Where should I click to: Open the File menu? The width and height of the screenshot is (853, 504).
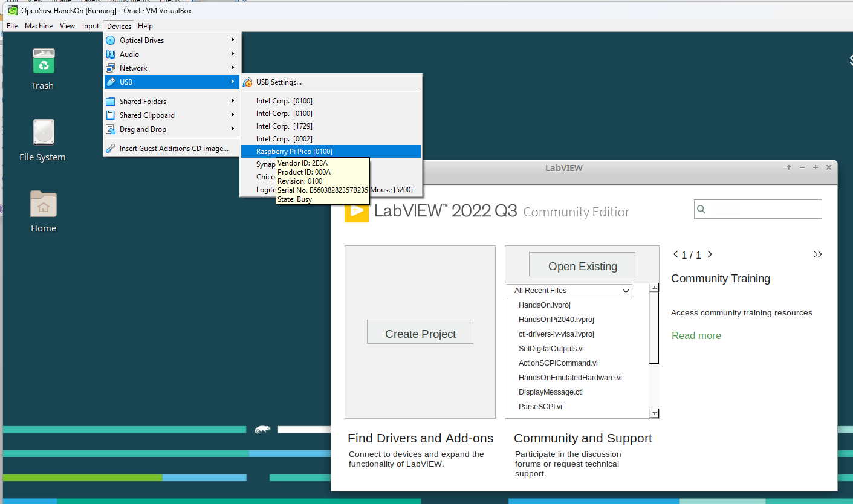point(12,26)
